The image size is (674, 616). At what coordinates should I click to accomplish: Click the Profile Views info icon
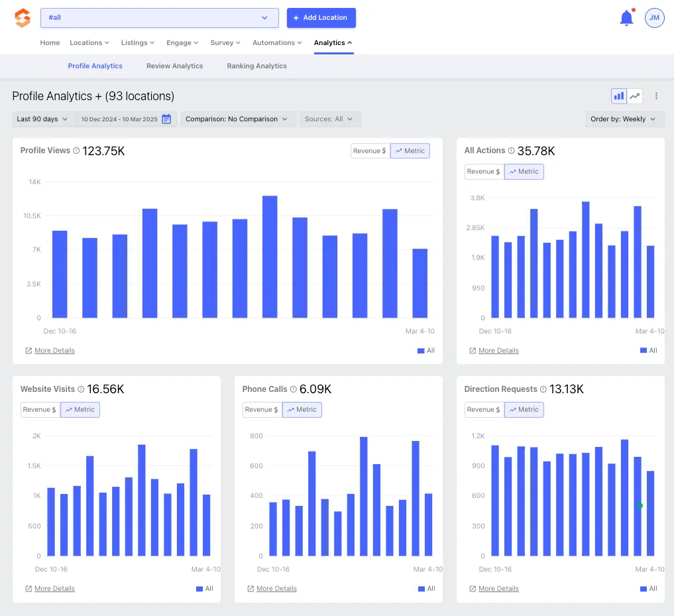(x=76, y=151)
